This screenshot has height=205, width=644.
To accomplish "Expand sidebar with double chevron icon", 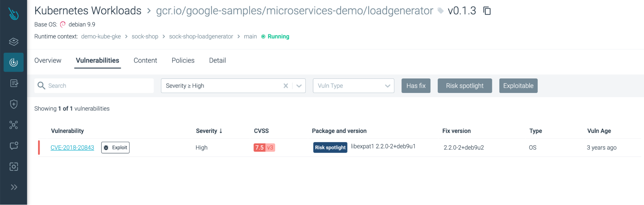I will pos(14,187).
